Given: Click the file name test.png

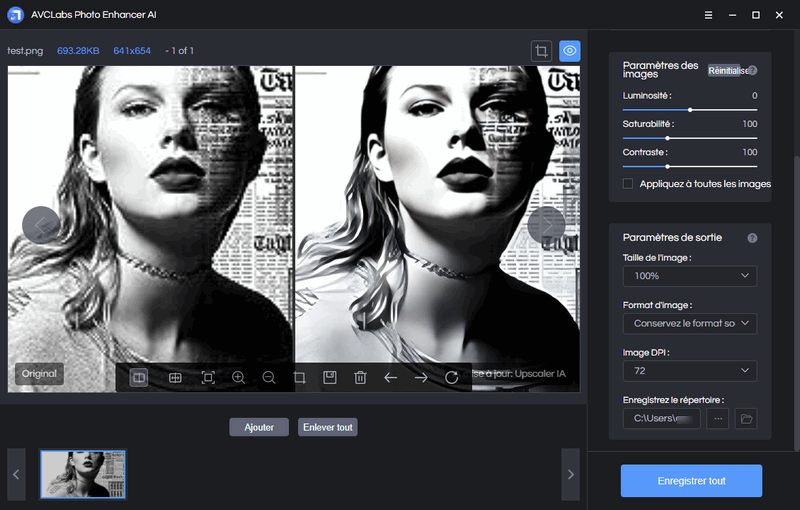Looking at the screenshot, I should coord(25,51).
